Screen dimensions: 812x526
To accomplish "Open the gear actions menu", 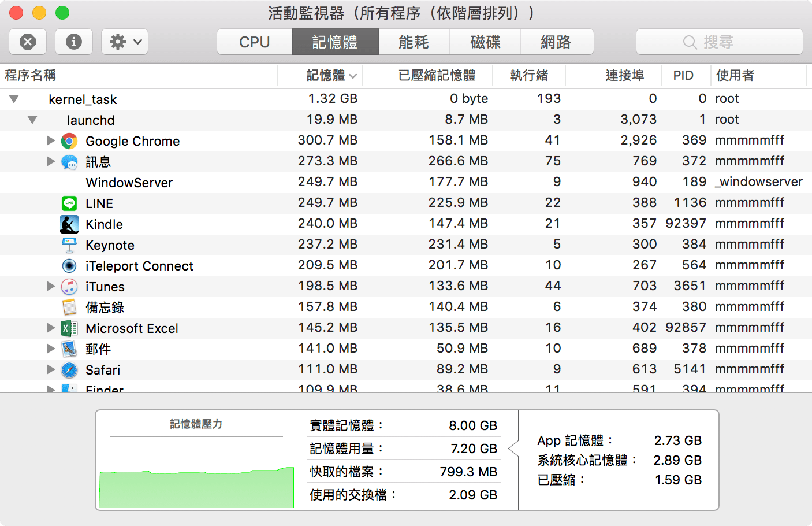I will [125, 42].
